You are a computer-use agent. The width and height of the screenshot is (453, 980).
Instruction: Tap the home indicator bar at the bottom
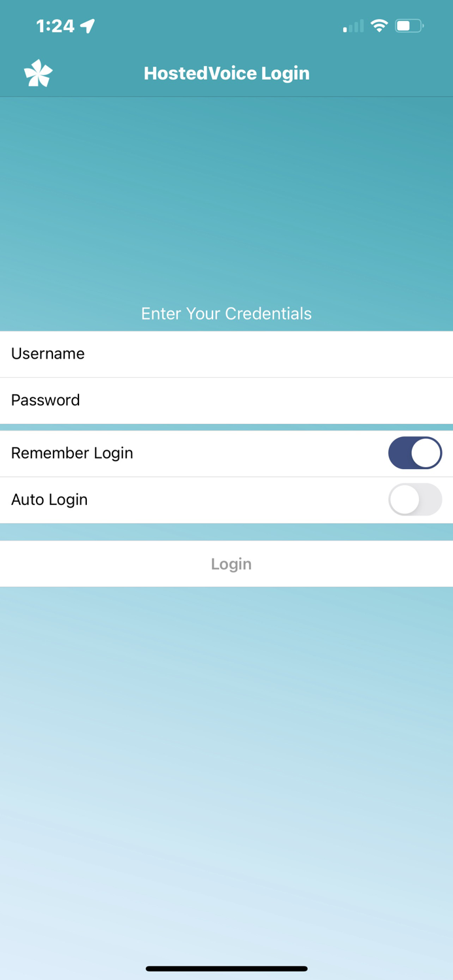[x=226, y=969]
